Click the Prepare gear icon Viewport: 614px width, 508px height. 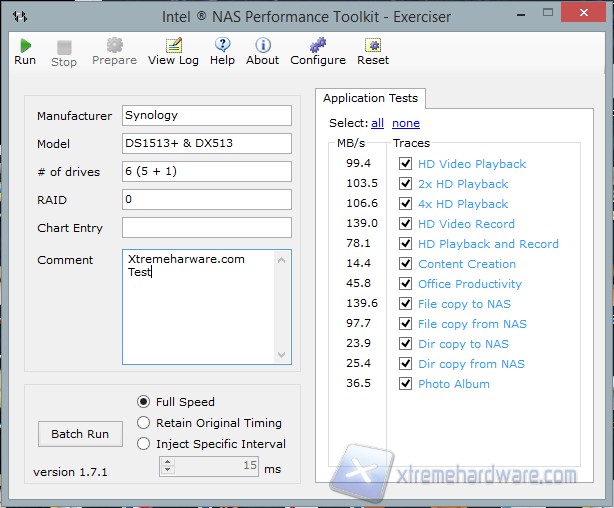pos(114,46)
